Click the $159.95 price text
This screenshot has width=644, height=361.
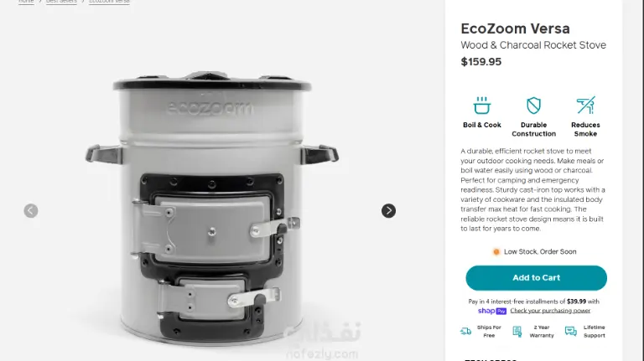click(x=481, y=62)
